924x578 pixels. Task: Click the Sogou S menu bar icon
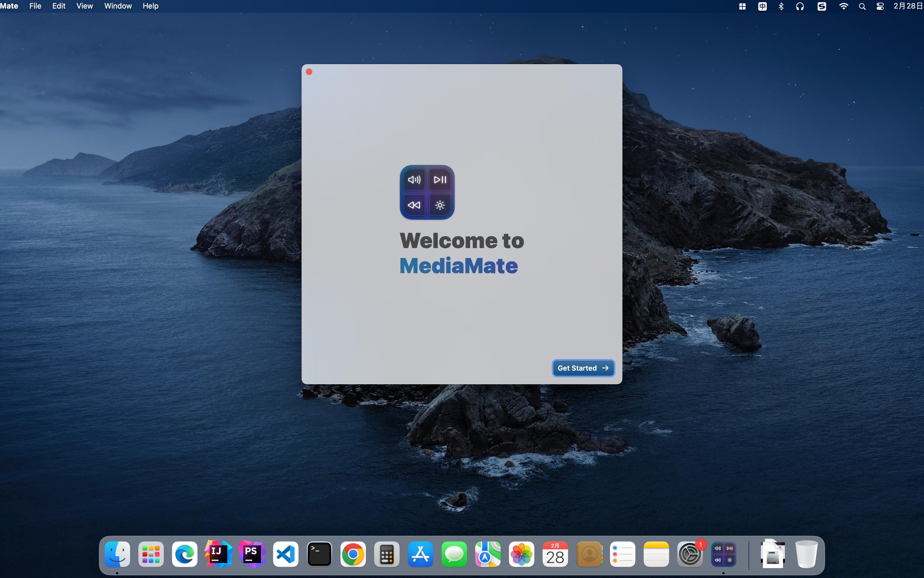pyautogui.click(x=822, y=6)
